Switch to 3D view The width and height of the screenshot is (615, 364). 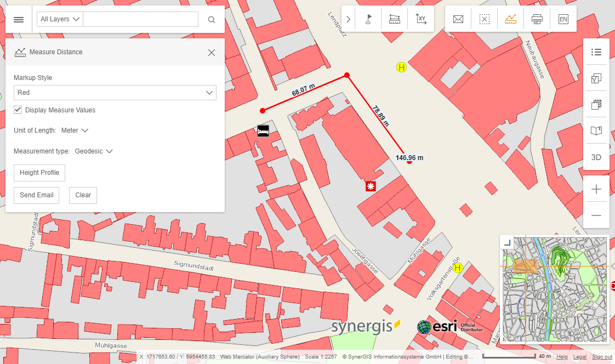coord(596,157)
